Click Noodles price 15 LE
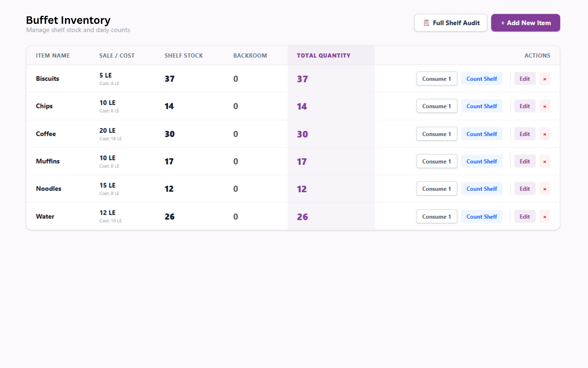 tap(107, 185)
